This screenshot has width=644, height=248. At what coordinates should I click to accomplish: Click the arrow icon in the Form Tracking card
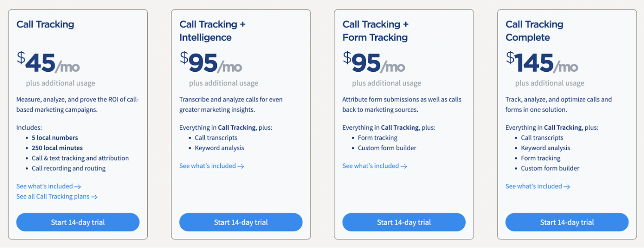pos(404,166)
